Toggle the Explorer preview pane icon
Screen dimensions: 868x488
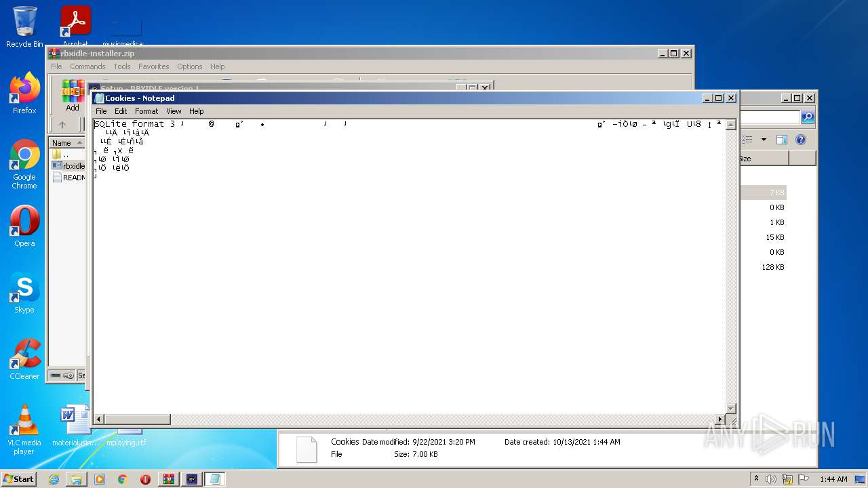pyautogui.click(x=781, y=140)
